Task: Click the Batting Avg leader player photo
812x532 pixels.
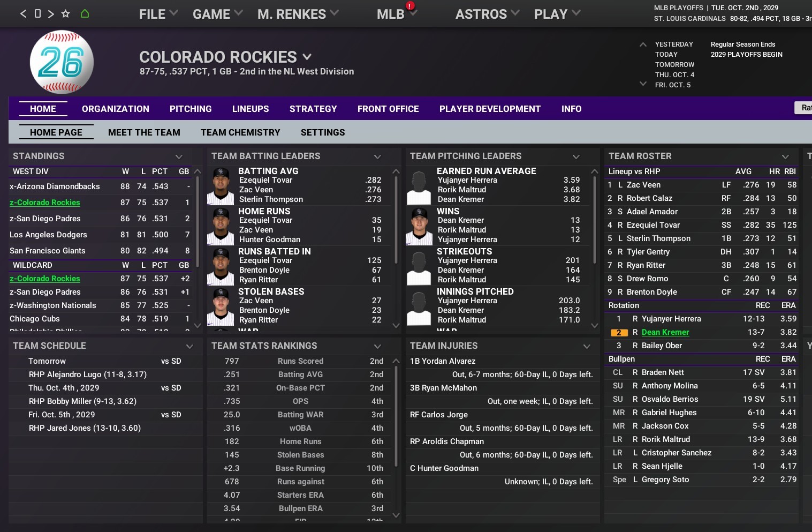Action: [x=221, y=186]
